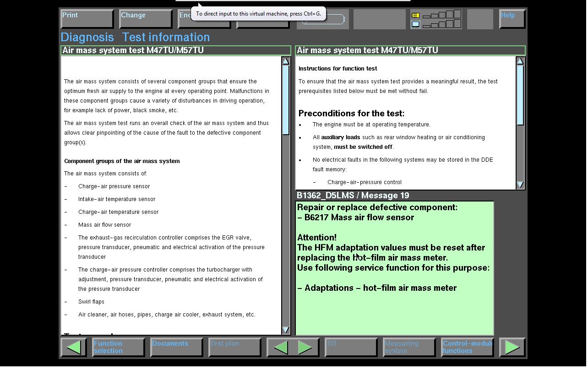Click the greyed Test plan button
588x392 pixels.
pos(235,348)
